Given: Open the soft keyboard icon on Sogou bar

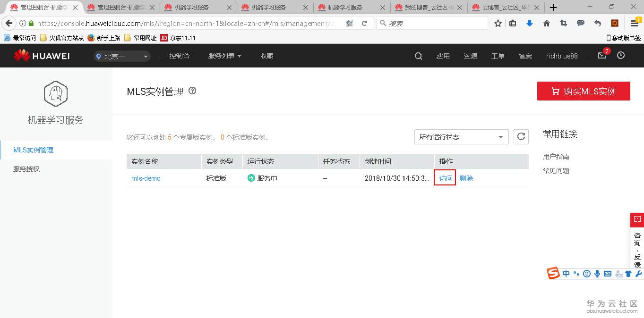Looking at the screenshot, I should (607, 273).
